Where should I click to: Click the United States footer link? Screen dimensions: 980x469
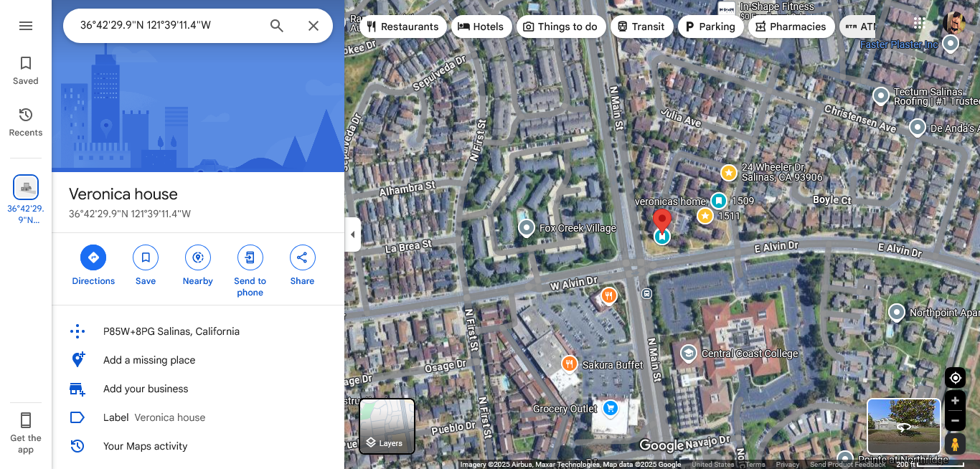pyautogui.click(x=712, y=465)
